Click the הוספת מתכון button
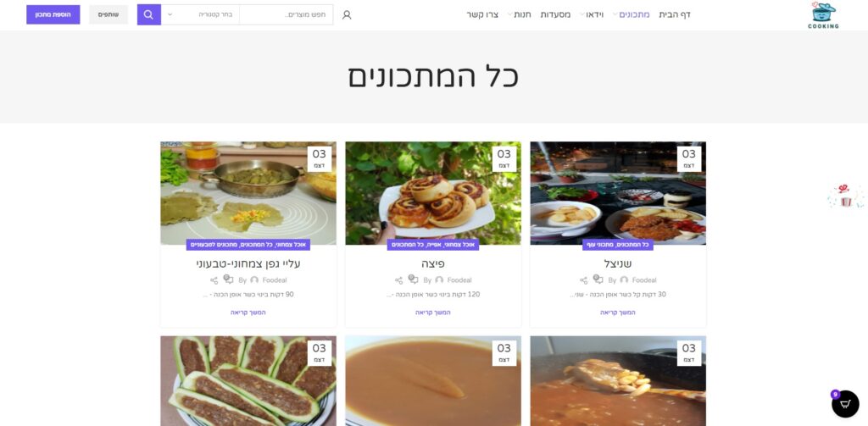Image resolution: width=868 pixels, height=426 pixels. pyautogui.click(x=53, y=14)
